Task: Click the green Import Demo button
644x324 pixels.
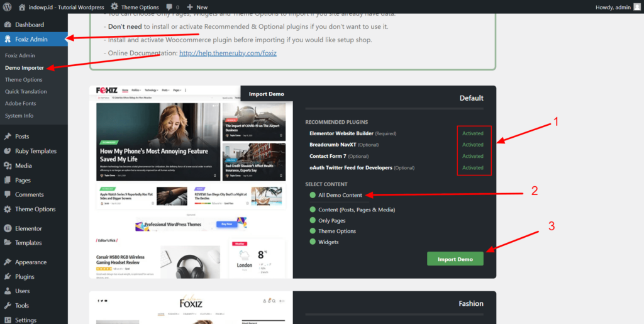Action: coord(455,259)
